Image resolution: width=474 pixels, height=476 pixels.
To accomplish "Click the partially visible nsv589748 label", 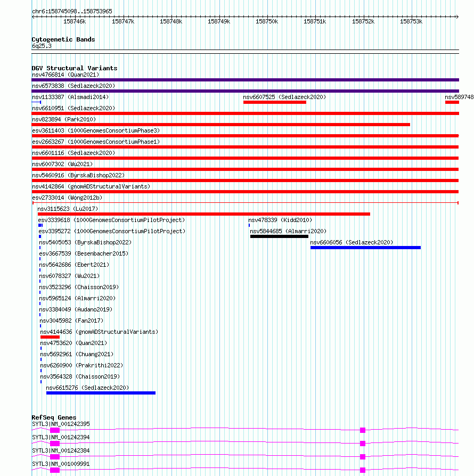I will tap(459, 97).
